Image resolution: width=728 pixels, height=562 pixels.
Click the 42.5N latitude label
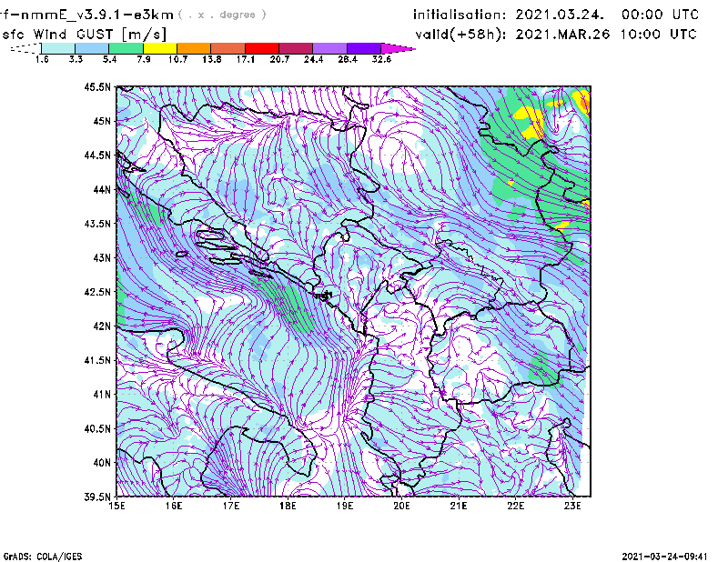[x=97, y=292]
